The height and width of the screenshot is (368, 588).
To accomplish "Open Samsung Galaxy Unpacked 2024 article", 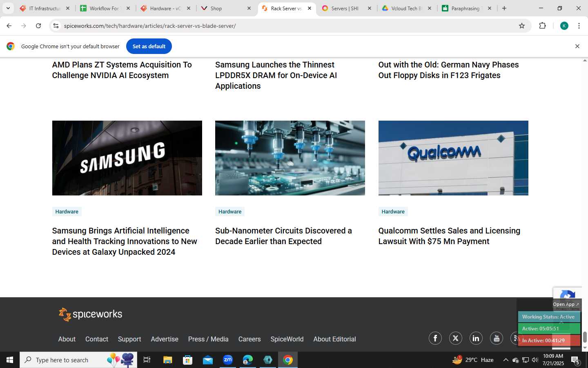I will click(x=125, y=241).
